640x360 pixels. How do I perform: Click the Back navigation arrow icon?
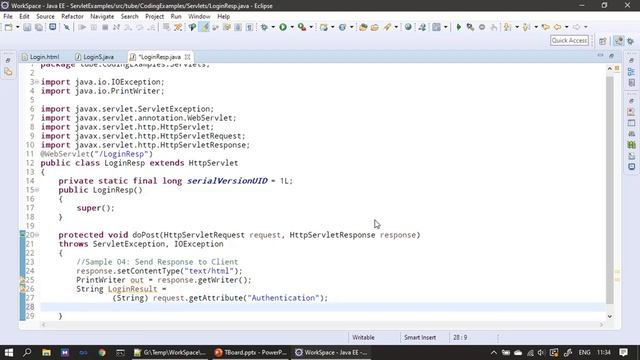[x=558, y=27]
